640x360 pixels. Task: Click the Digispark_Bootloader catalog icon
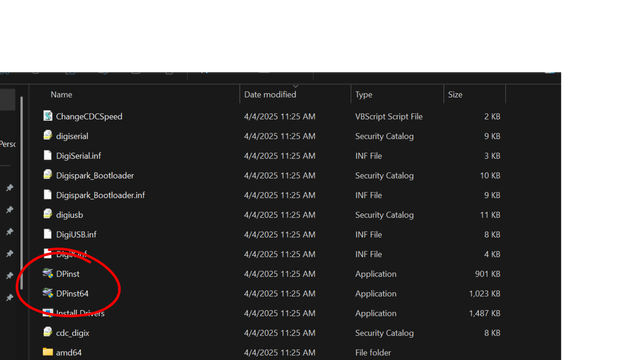48,175
